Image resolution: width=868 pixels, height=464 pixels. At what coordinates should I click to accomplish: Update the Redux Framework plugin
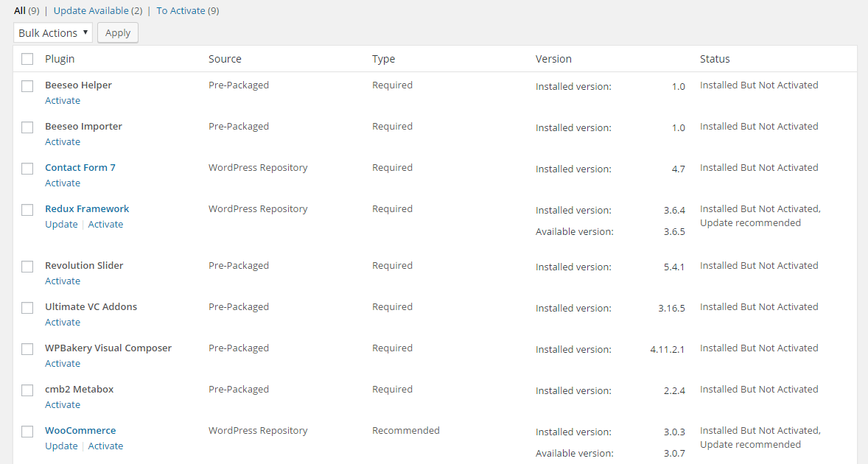click(61, 225)
